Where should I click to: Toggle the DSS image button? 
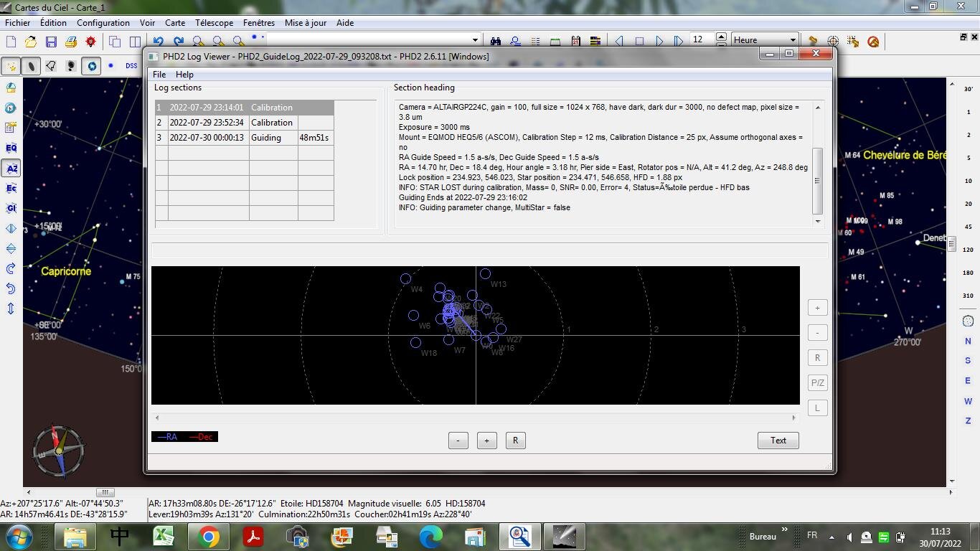(x=131, y=66)
